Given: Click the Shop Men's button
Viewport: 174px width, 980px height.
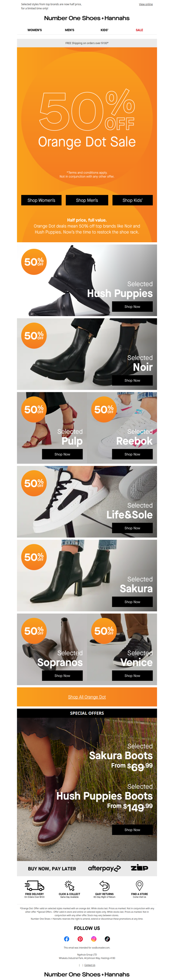Looking at the screenshot, I should (87, 200).
